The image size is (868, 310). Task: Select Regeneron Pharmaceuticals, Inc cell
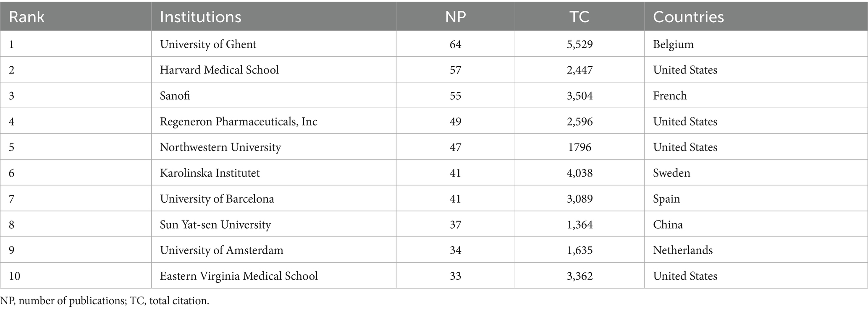click(x=239, y=121)
